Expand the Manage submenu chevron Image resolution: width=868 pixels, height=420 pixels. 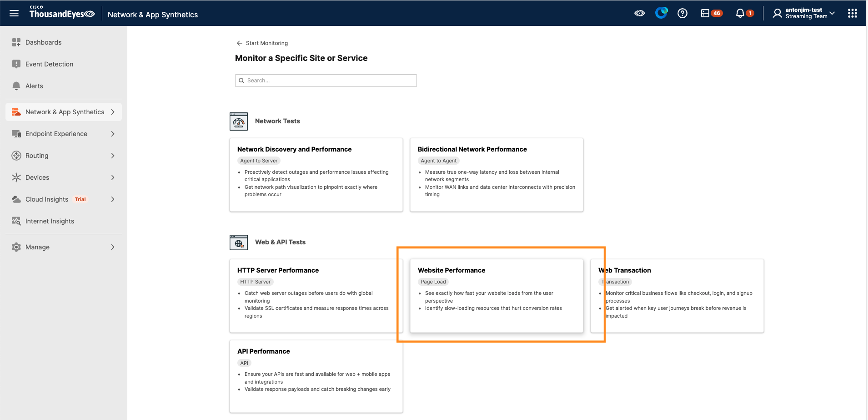point(113,247)
